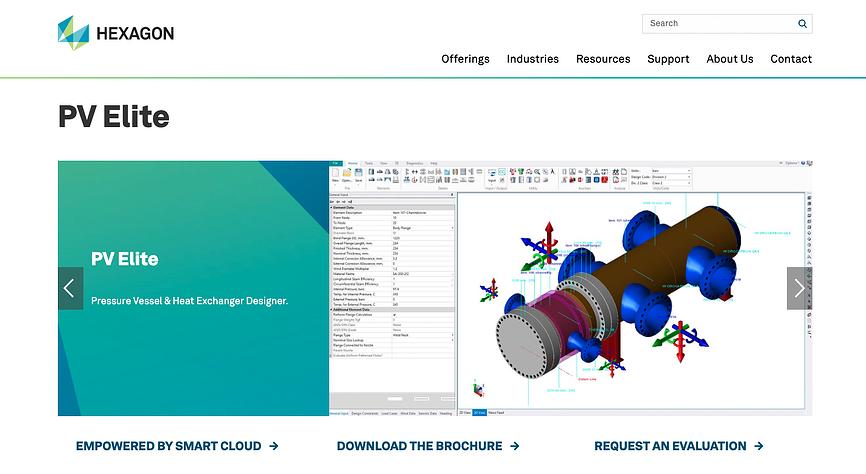Select the Material Name row
The height and width of the screenshot is (474, 866).
[x=392, y=273]
